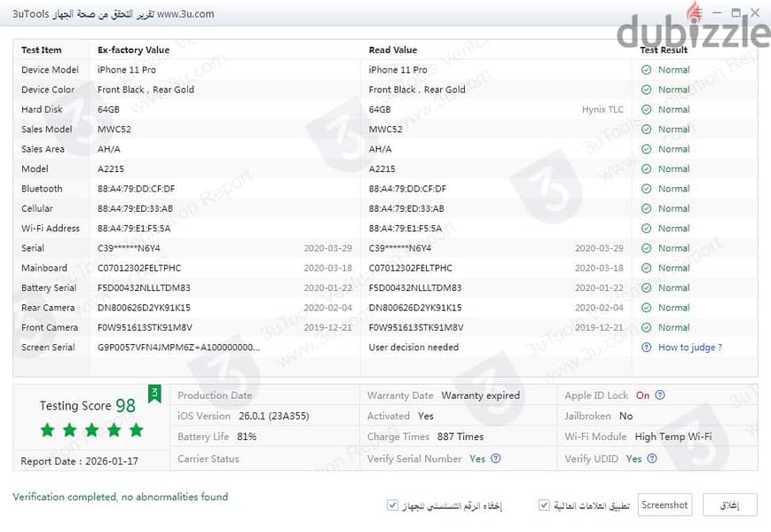Click the green check icon for Device Model
Screen dimensions: 771x532
(646, 70)
